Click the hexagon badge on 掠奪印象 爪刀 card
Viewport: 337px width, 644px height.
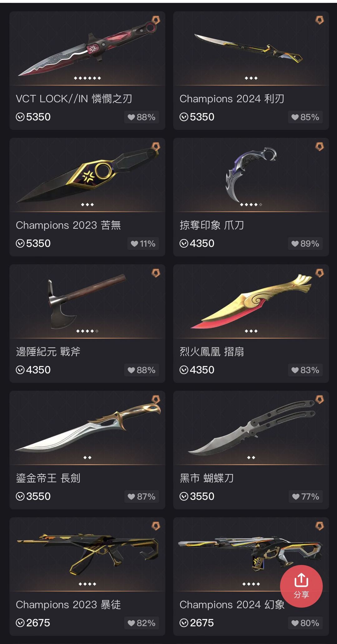pyautogui.click(x=320, y=147)
